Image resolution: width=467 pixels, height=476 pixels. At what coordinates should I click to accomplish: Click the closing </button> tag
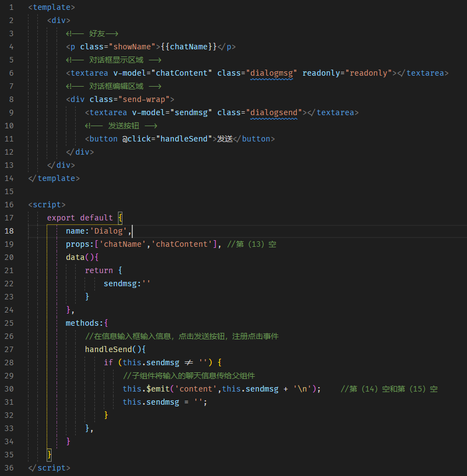[x=254, y=139]
